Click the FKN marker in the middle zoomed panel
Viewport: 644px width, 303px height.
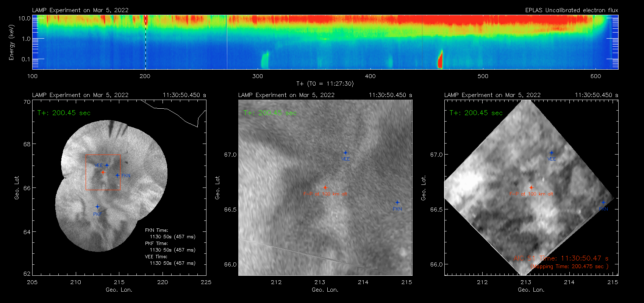click(397, 203)
